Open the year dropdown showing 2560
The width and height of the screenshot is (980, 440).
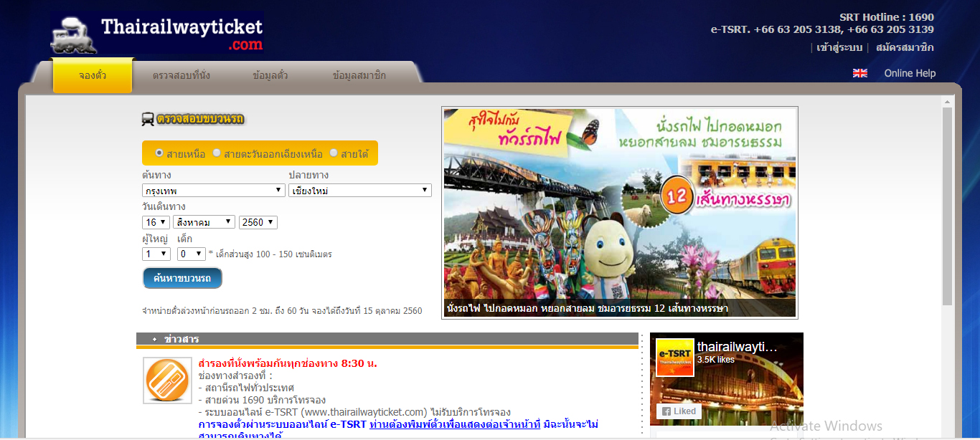tap(258, 222)
